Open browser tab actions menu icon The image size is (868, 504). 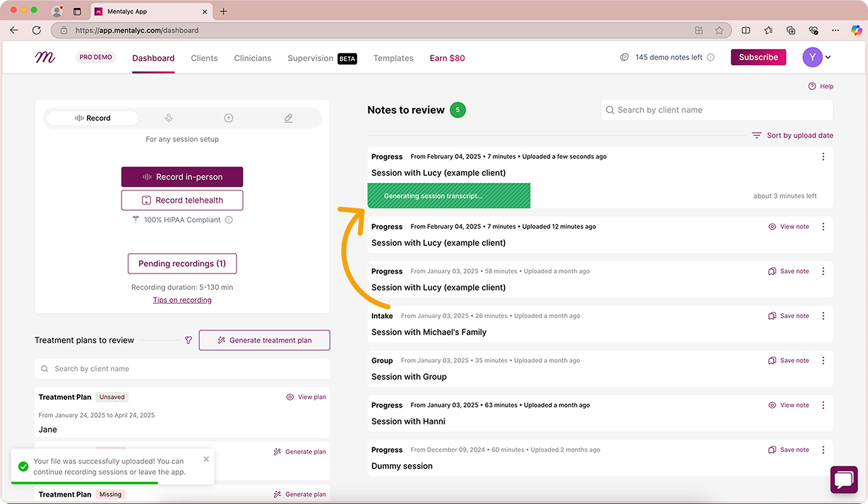pos(77,12)
